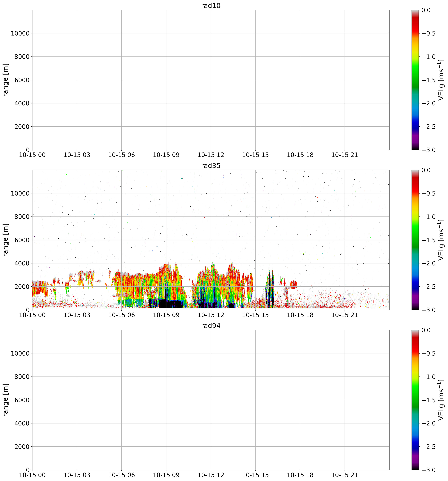Click the rad10 plot title
Image resolution: width=448 pixels, height=481 pixels.
click(211, 6)
